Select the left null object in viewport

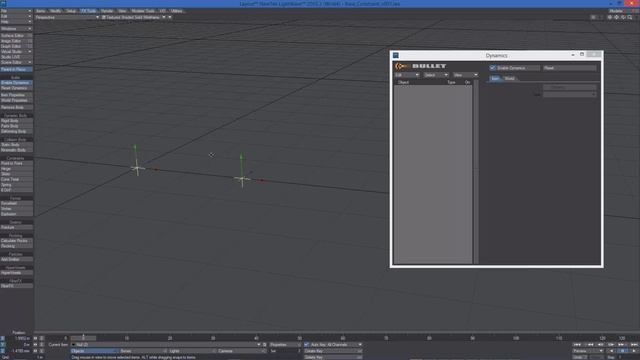tap(137, 168)
